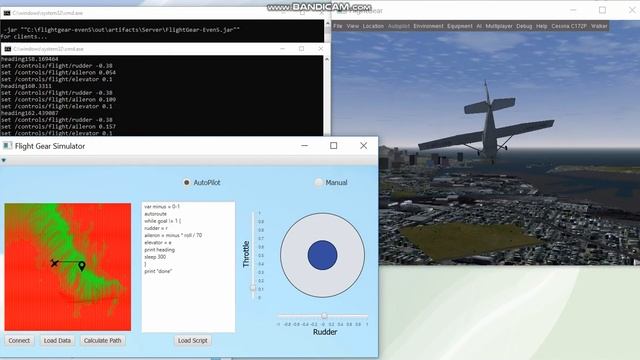Open the Multiplayer menu in FlightGear
Screen dimensions: 640x360
pos(499,26)
